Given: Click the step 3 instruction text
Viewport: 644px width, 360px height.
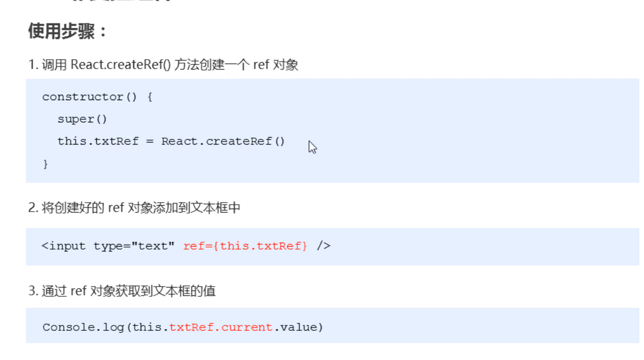Looking at the screenshot, I should (x=122, y=291).
